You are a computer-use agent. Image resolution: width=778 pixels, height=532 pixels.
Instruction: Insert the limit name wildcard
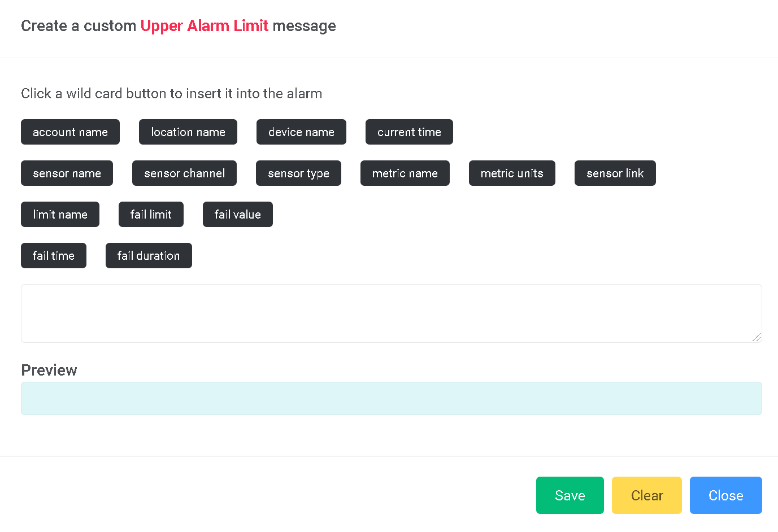[x=60, y=215]
